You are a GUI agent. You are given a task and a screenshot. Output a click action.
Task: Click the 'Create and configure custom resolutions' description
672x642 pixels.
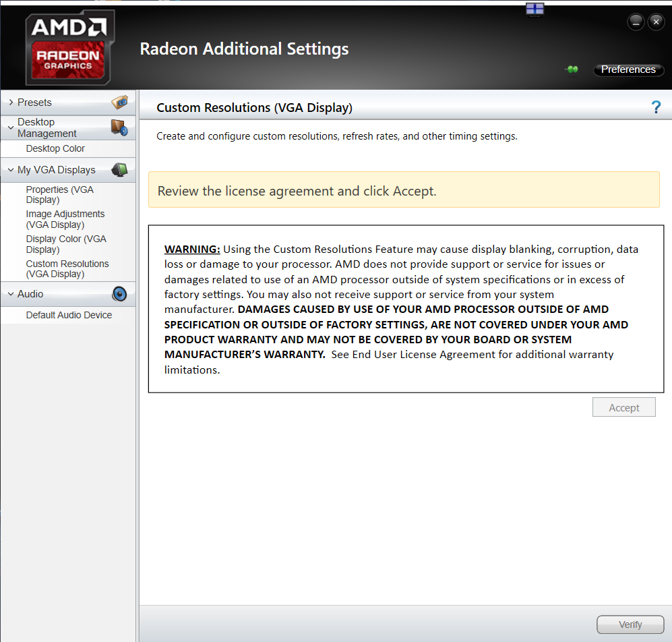(337, 136)
